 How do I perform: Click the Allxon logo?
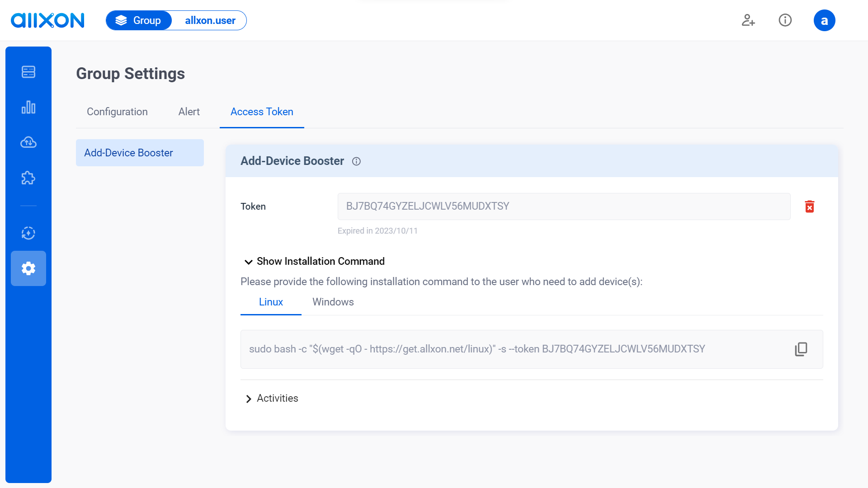[47, 20]
